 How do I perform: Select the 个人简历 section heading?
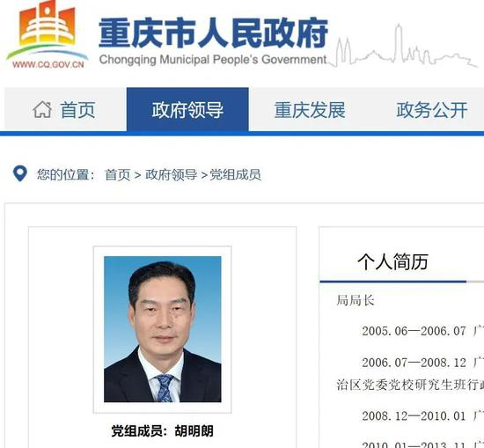[393, 261]
